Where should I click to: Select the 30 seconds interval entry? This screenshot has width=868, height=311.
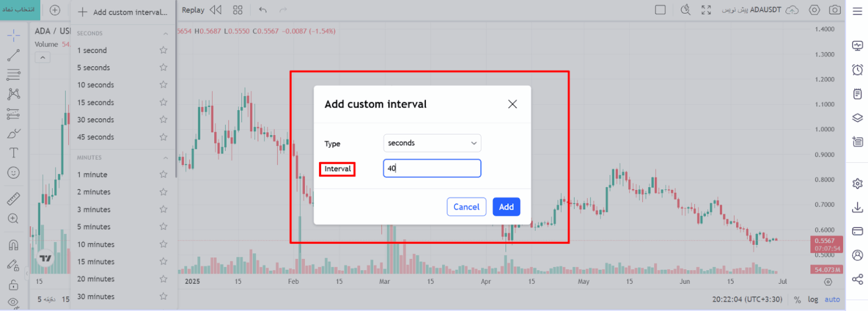click(x=96, y=120)
